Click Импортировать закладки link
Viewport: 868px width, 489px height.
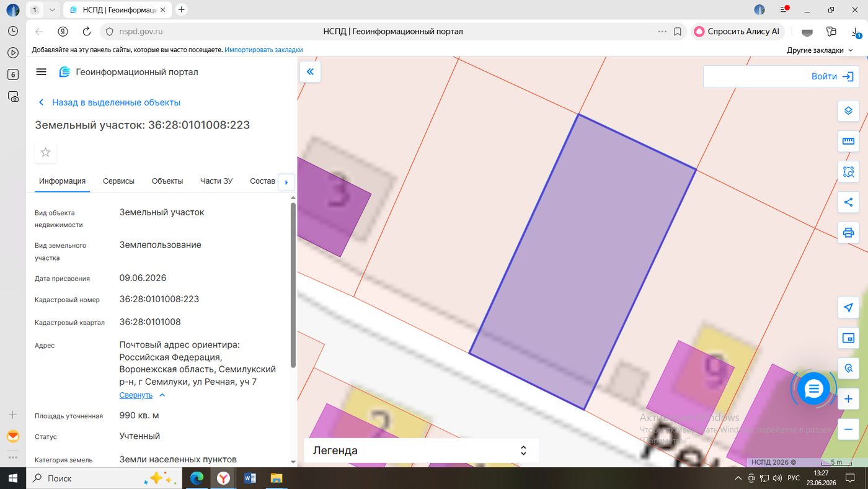click(263, 50)
